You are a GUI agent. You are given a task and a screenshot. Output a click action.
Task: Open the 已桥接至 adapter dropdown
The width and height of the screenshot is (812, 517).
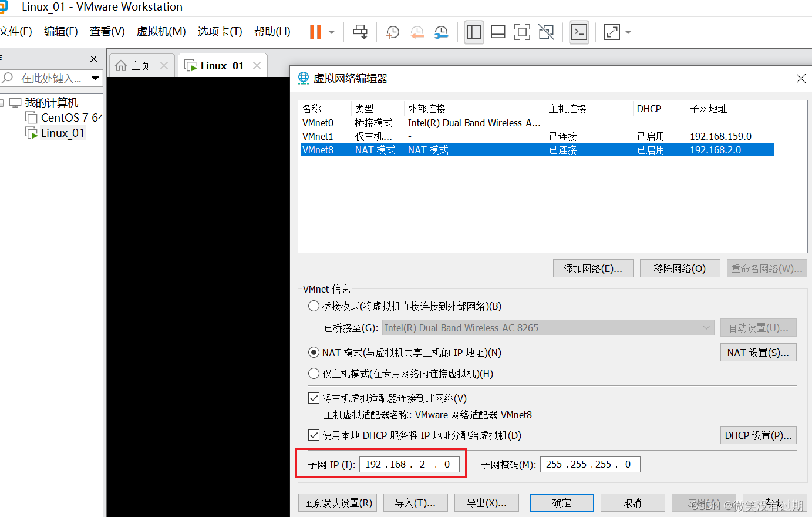[548, 328]
